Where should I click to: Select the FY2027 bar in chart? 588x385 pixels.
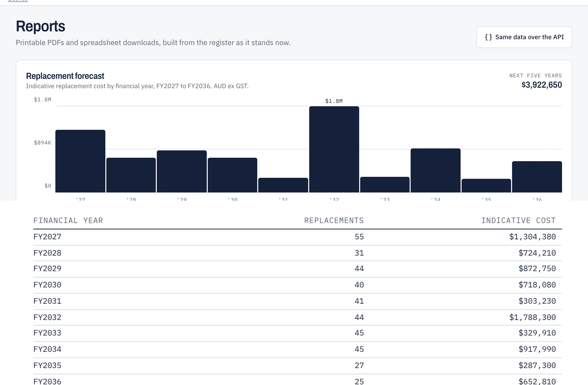pyautogui.click(x=80, y=161)
